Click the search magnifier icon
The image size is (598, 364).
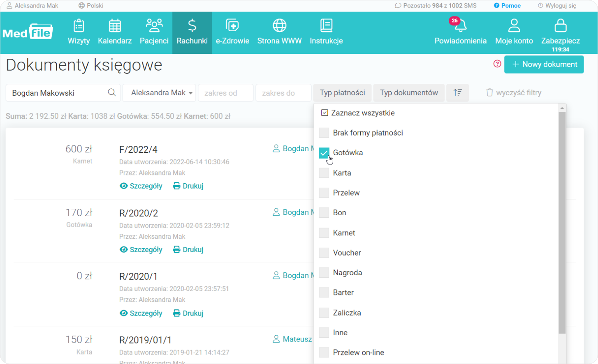[112, 92]
